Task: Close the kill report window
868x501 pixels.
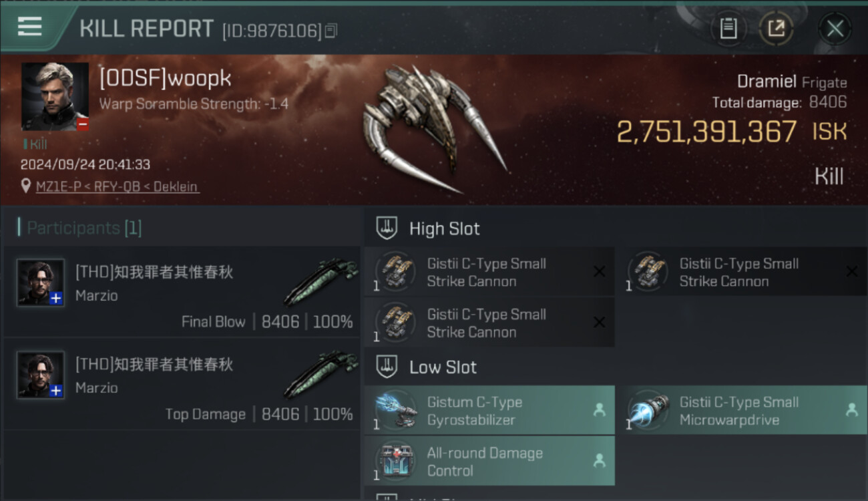Action: pyautogui.click(x=835, y=29)
